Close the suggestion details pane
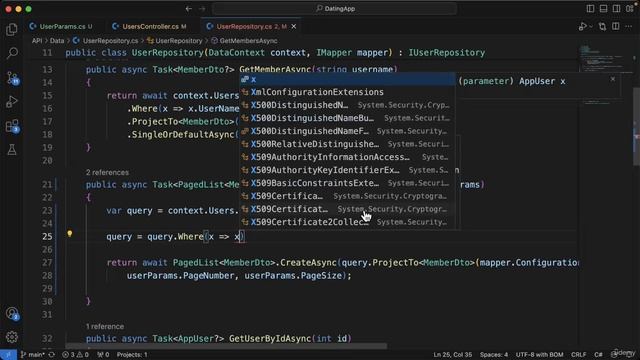 tap(613, 79)
